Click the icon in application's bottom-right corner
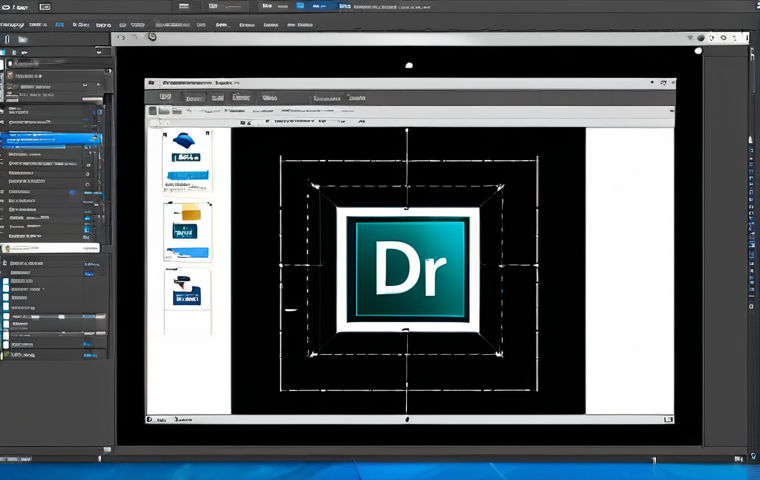Image resolution: width=760 pixels, height=480 pixels. coord(753,456)
